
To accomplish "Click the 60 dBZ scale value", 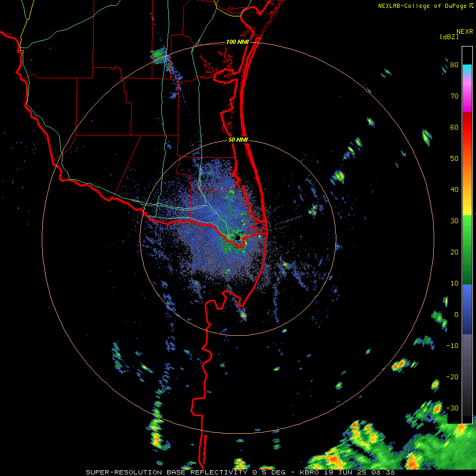I will [x=454, y=127].
